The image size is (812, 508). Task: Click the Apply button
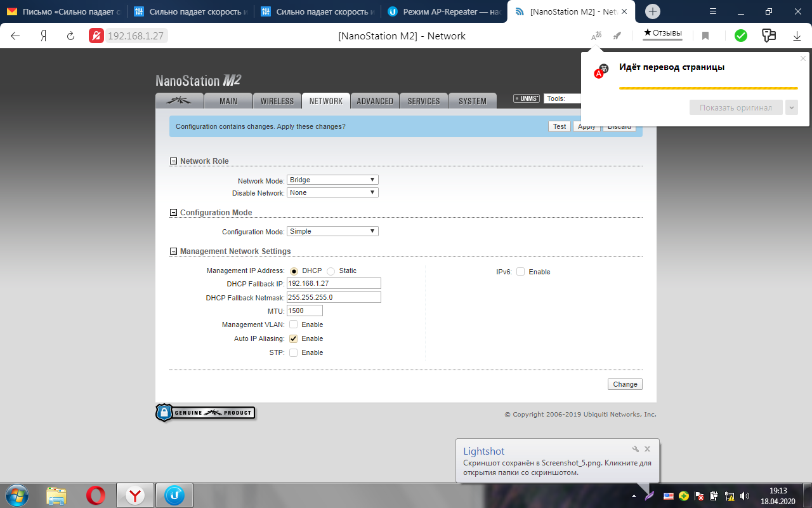point(587,126)
